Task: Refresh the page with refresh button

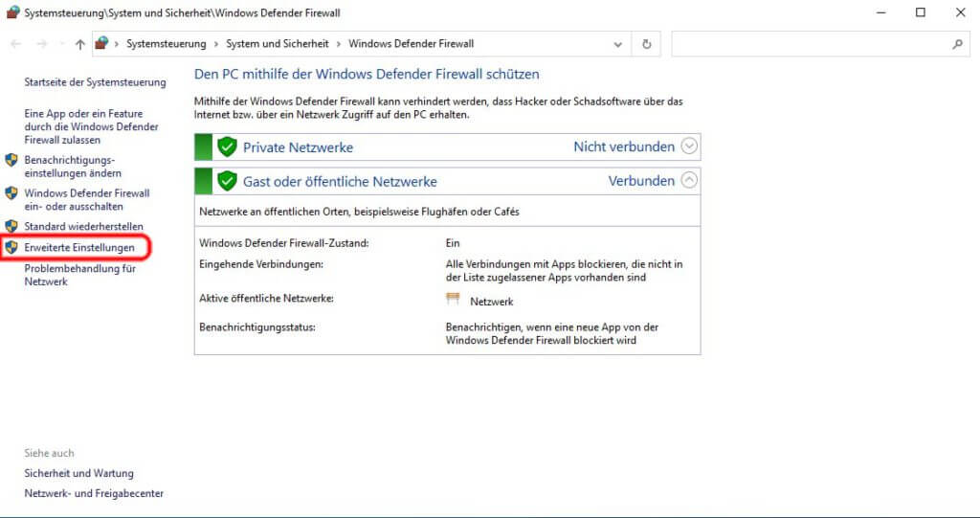Action: click(647, 44)
